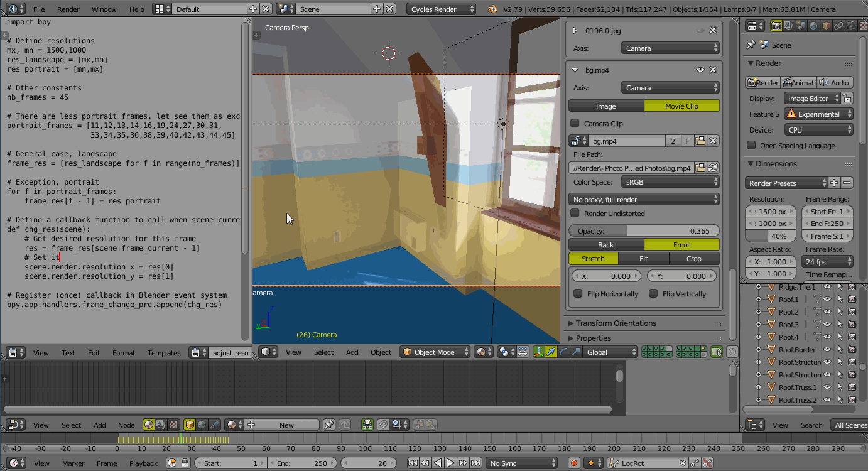Click the 3D manipulator widget toggle icon

coord(539,352)
